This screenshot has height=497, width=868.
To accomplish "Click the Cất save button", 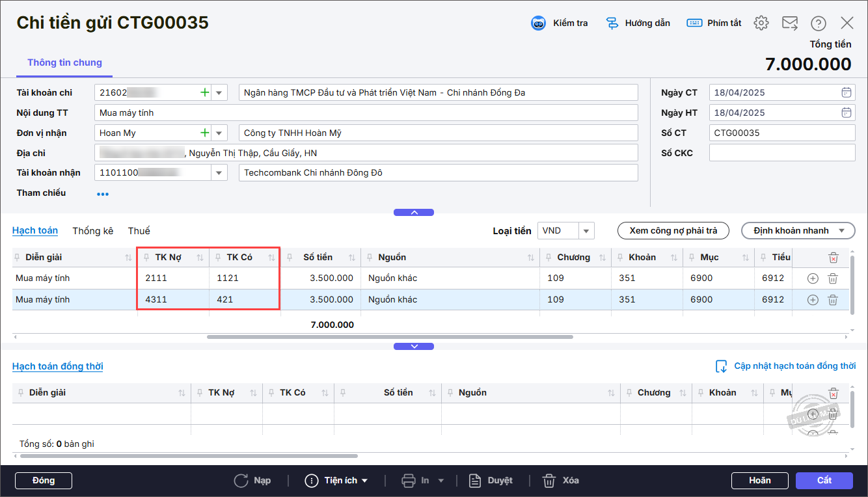I will 824,481.
